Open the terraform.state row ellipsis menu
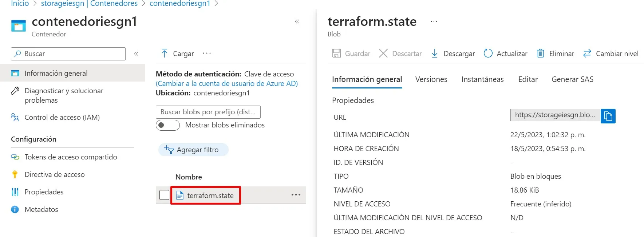Image resolution: width=644 pixels, height=237 pixels. coord(296,195)
